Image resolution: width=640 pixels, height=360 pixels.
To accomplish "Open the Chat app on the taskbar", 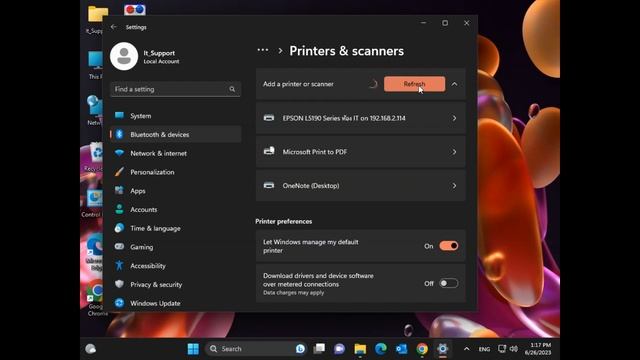I will 340,349.
